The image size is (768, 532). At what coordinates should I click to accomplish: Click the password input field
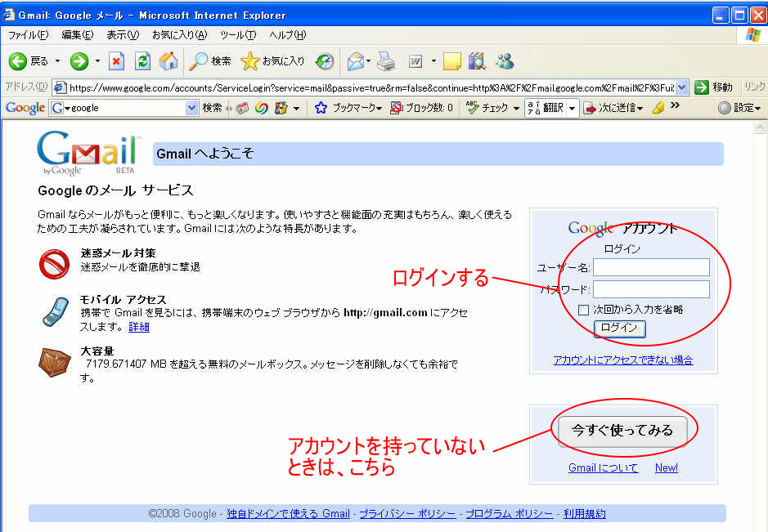(651, 289)
